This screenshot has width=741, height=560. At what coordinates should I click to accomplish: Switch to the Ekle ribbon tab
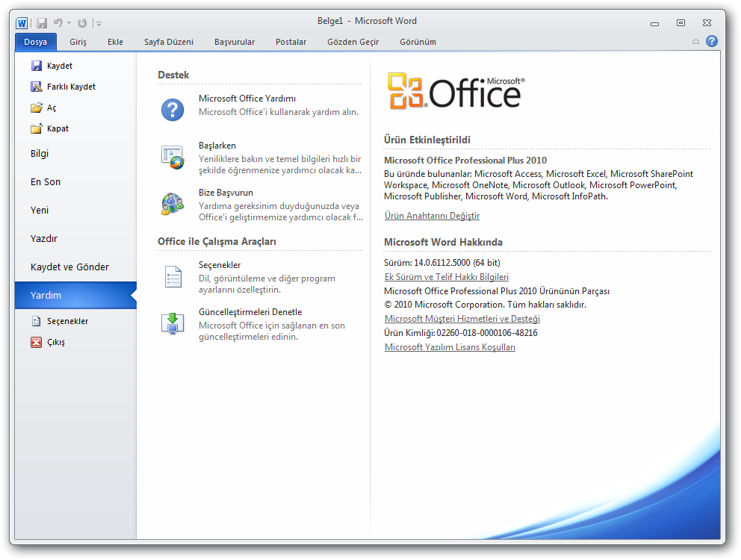point(115,42)
